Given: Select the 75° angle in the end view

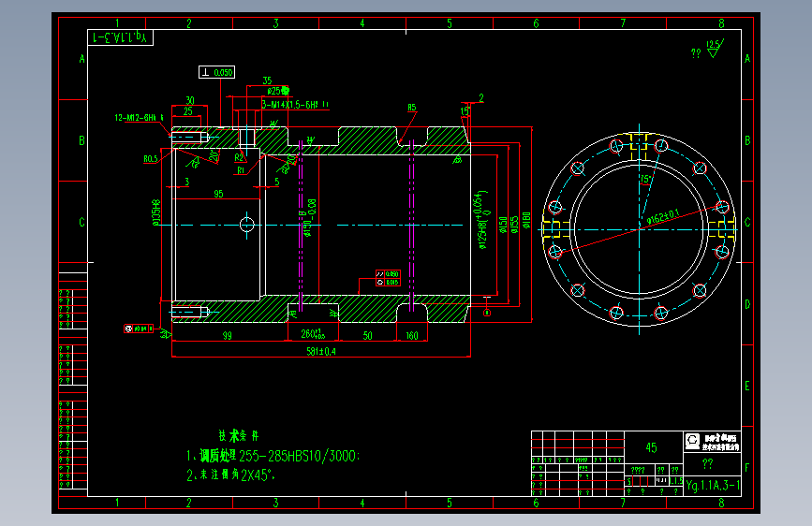Looking at the screenshot, I should (645, 179).
